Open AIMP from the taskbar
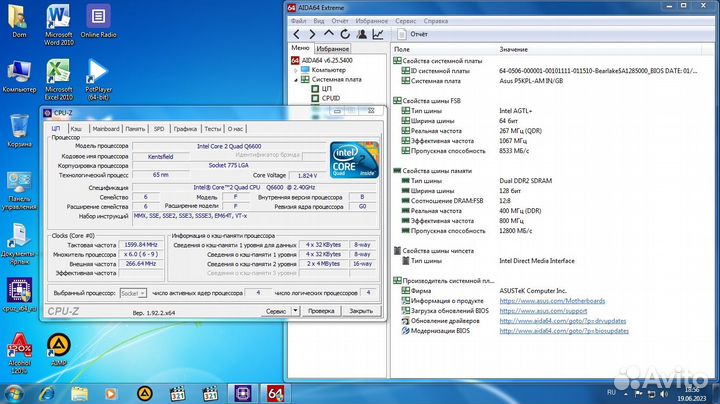Viewport: 720px width, 404px height. (145, 393)
